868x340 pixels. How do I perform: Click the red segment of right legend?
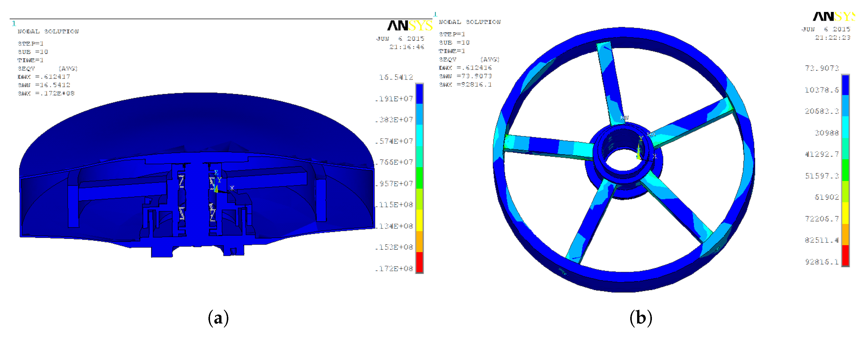click(845, 255)
